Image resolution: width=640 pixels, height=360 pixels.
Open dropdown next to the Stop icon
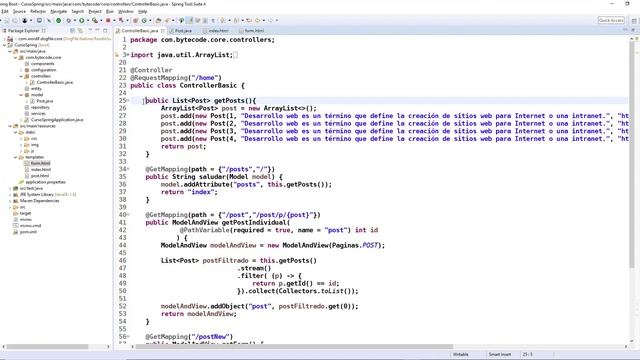[x=113, y=20]
